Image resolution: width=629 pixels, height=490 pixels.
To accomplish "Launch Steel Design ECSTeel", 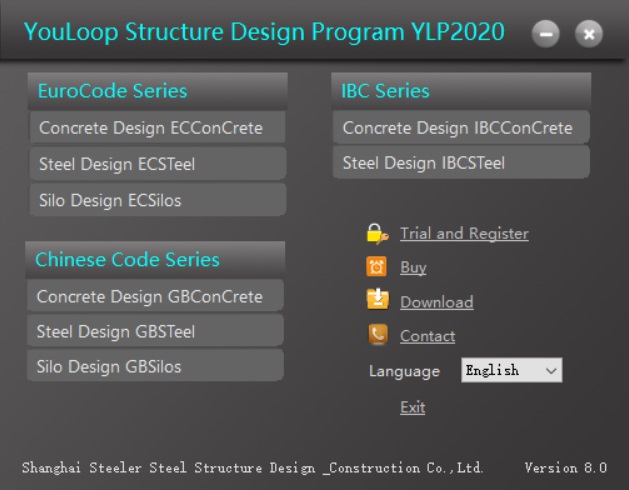I will pos(156,164).
